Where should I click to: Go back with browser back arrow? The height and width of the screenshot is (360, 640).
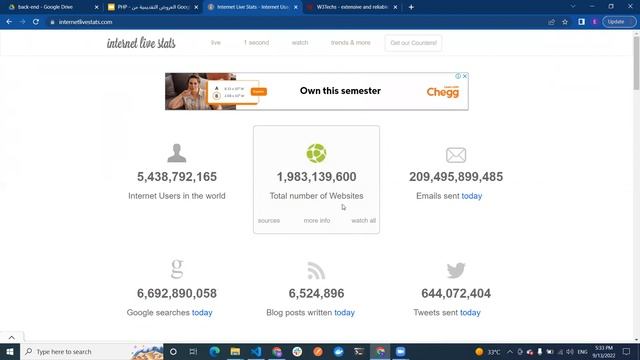[9, 22]
